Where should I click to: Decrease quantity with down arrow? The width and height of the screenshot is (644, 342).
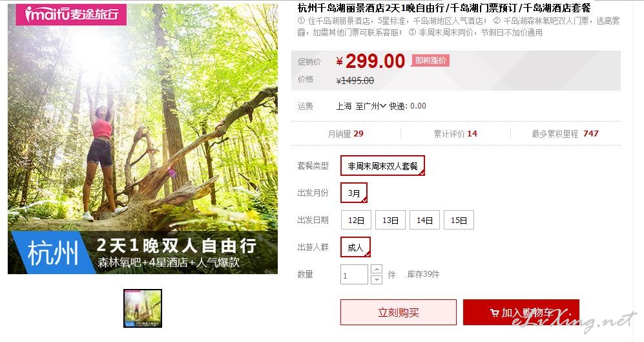[x=377, y=279]
